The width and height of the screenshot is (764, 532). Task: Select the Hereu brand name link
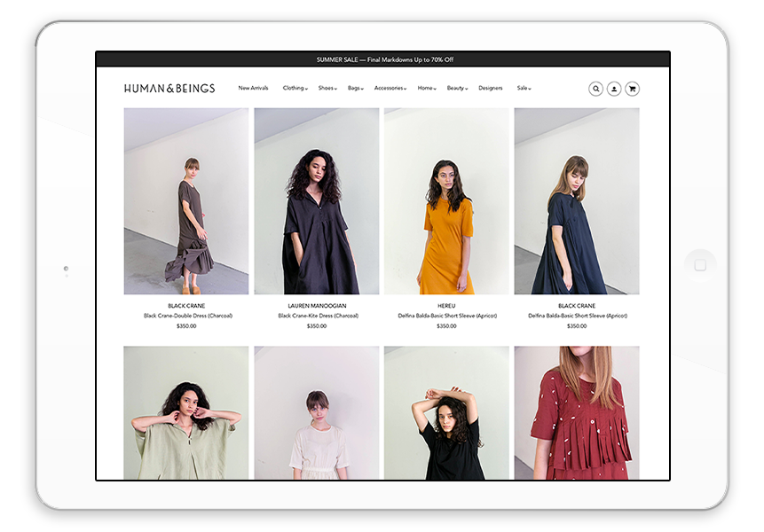pyautogui.click(x=446, y=306)
